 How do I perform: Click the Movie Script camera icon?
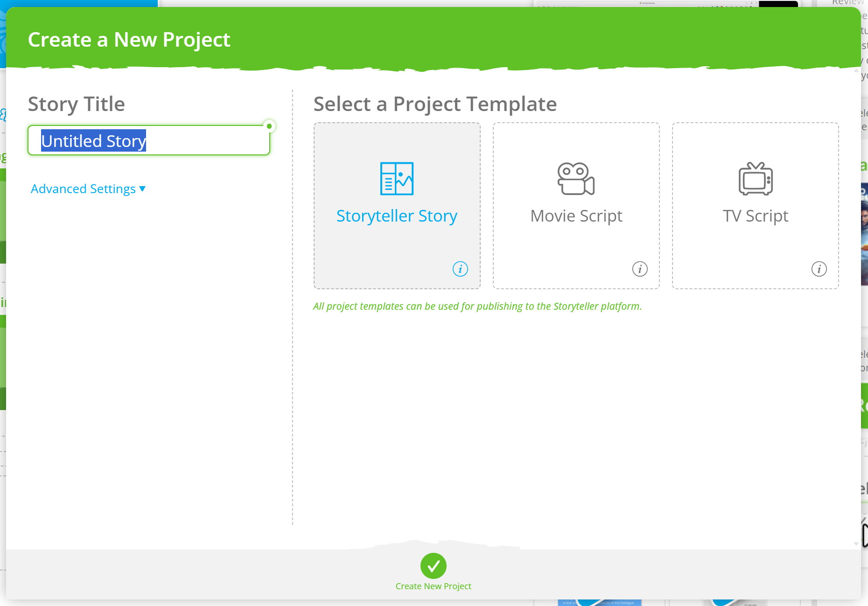(x=576, y=179)
